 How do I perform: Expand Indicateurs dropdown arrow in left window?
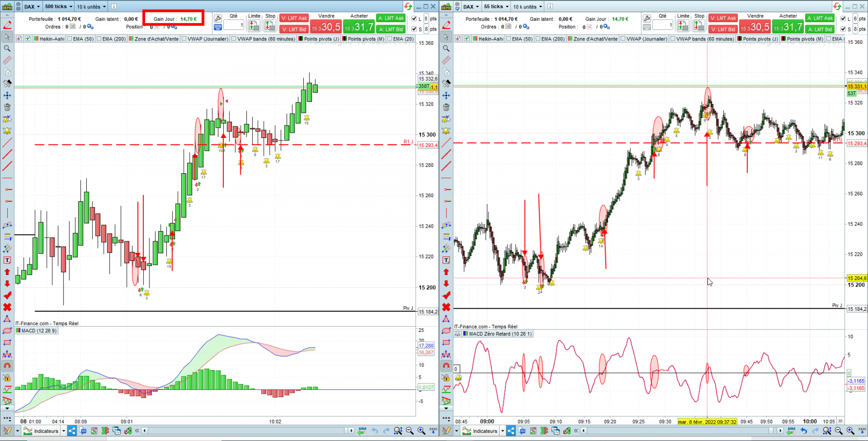pos(64,431)
